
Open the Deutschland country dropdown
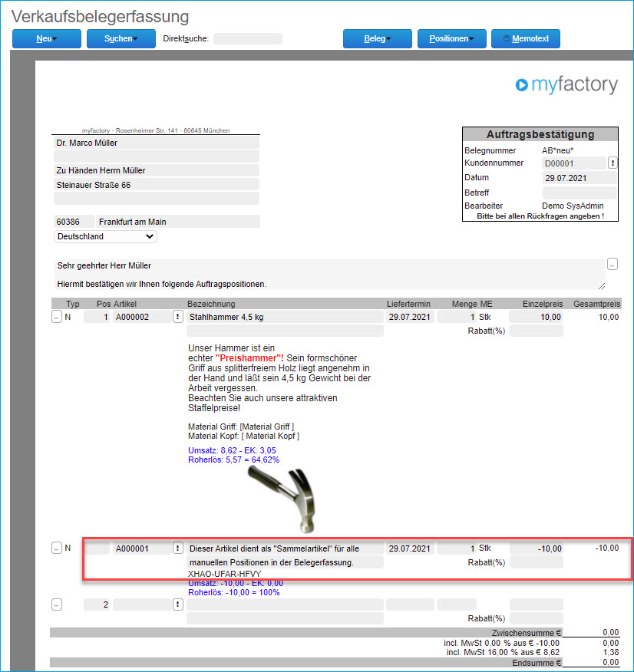105,236
